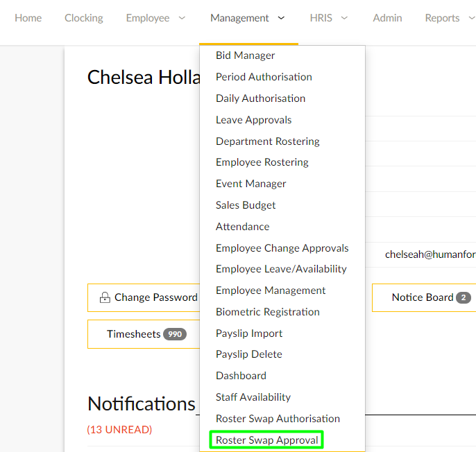Expand the HRIS dropdown chevron
The width and height of the screenshot is (476, 452).
click(x=344, y=18)
